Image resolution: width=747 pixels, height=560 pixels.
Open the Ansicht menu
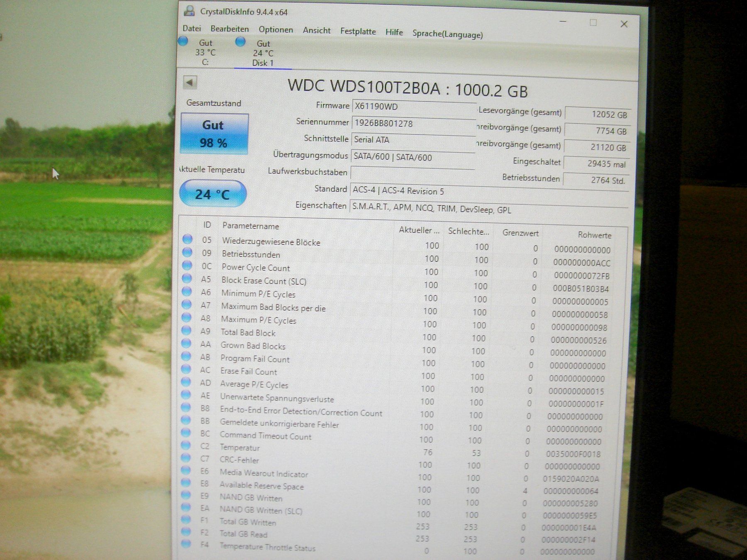317,30
